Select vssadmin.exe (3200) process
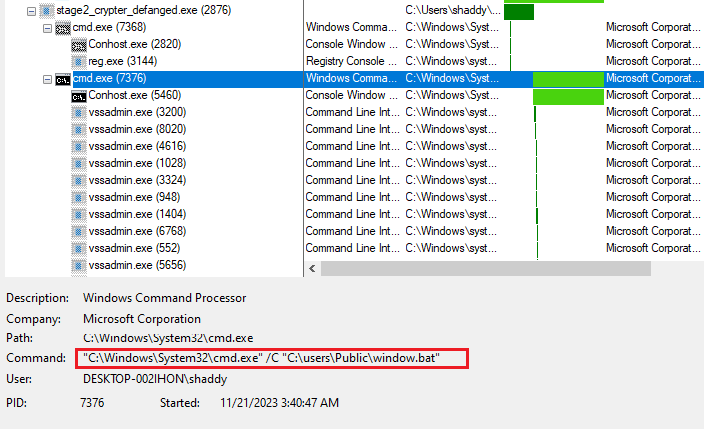 [x=137, y=112]
